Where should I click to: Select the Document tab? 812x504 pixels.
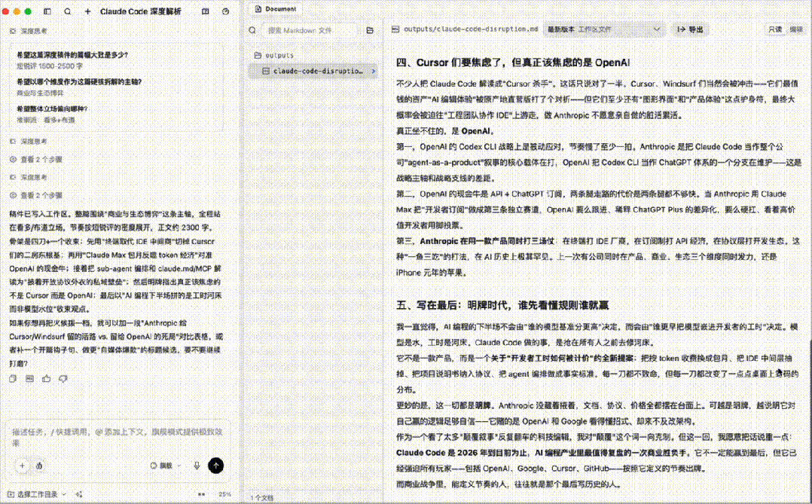(x=276, y=9)
